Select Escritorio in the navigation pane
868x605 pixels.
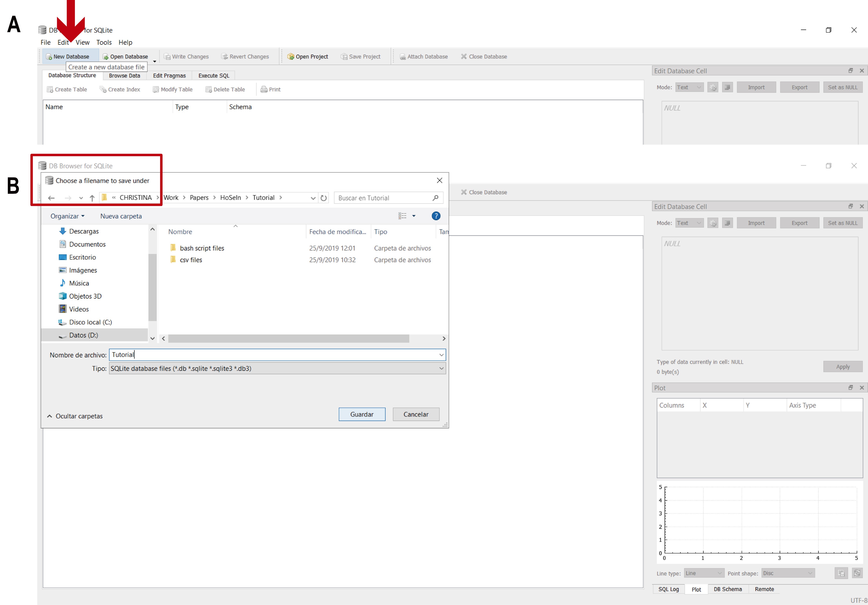pyautogui.click(x=77, y=257)
